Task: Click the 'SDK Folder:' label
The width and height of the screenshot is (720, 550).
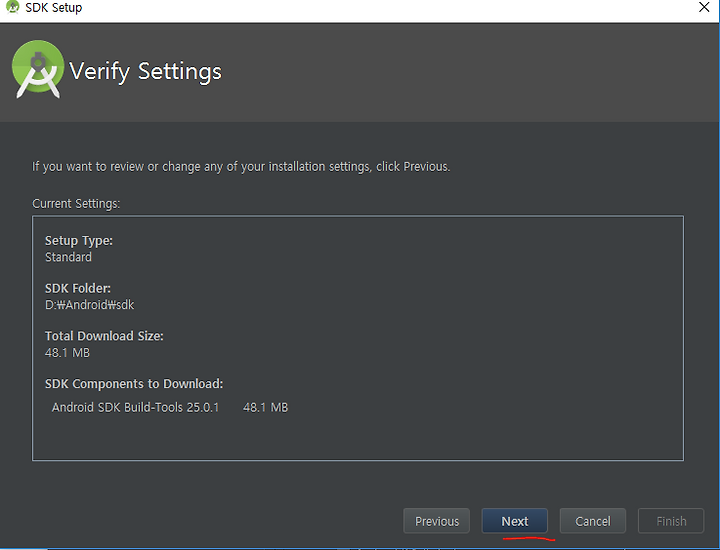Action: point(78,288)
